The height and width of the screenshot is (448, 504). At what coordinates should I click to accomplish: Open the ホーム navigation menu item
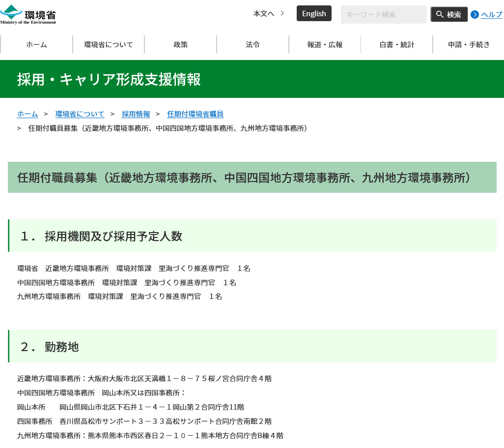(37, 44)
